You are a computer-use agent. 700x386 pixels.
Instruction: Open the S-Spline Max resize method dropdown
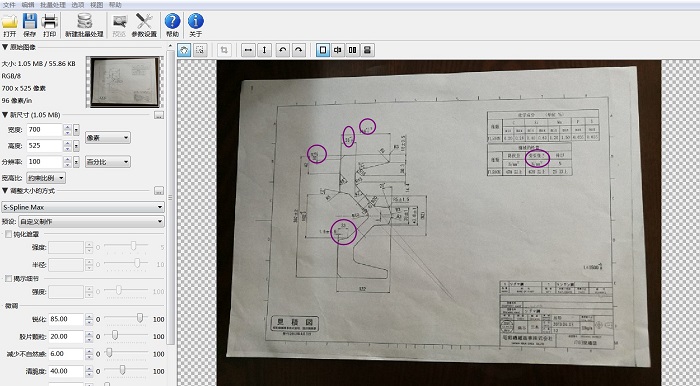(x=83, y=207)
